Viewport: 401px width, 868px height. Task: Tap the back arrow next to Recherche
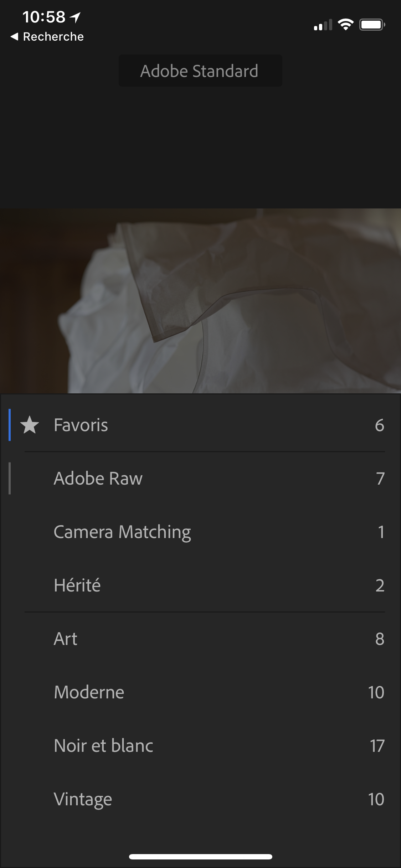14,36
